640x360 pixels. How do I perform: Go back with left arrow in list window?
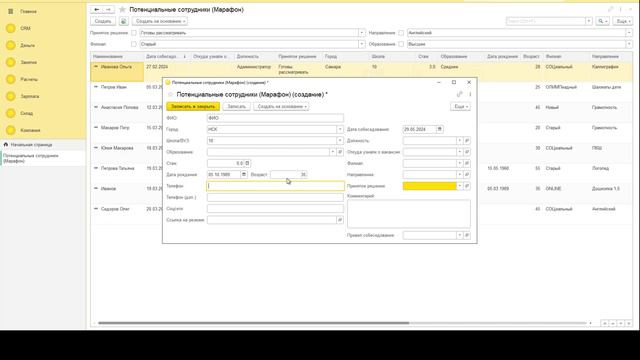[97, 9]
